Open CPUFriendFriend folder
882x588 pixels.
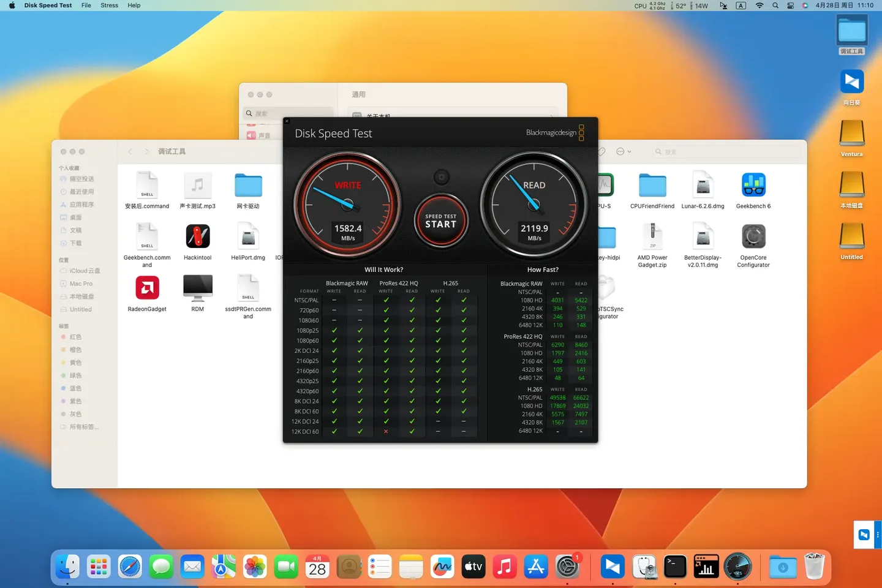[652, 184]
